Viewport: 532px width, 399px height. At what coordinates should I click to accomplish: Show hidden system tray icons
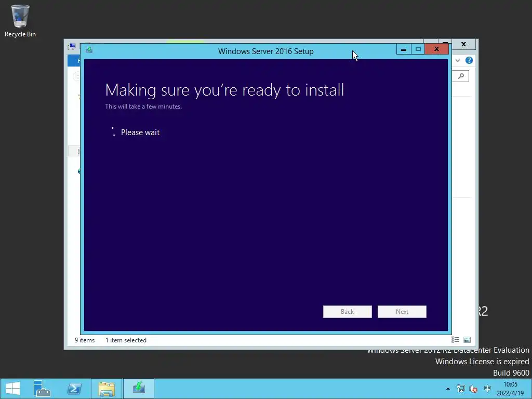click(448, 389)
